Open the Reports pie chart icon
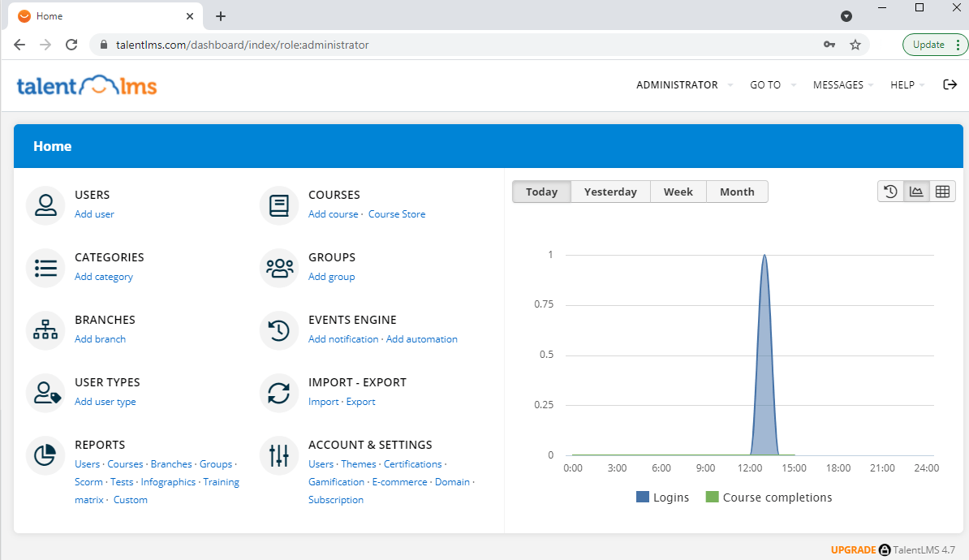 [45, 455]
